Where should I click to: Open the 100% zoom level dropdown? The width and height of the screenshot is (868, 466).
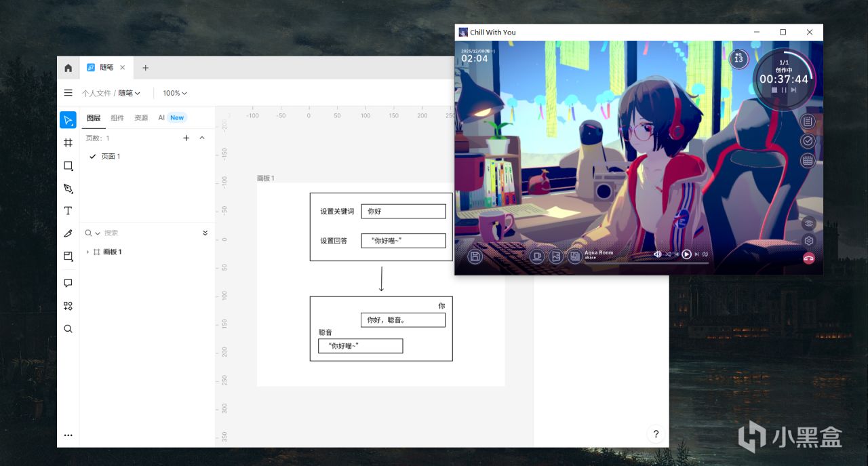click(174, 93)
